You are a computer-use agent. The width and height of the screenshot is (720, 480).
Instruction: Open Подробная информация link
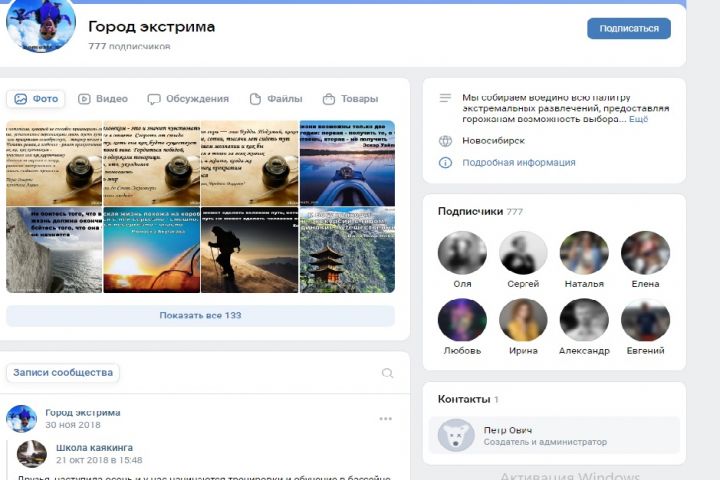pyautogui.click(x=518, y=163)
